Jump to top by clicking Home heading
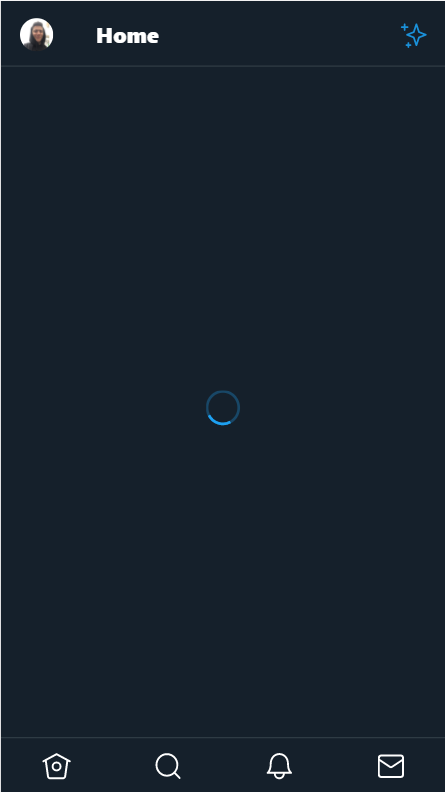 point(127,36)
